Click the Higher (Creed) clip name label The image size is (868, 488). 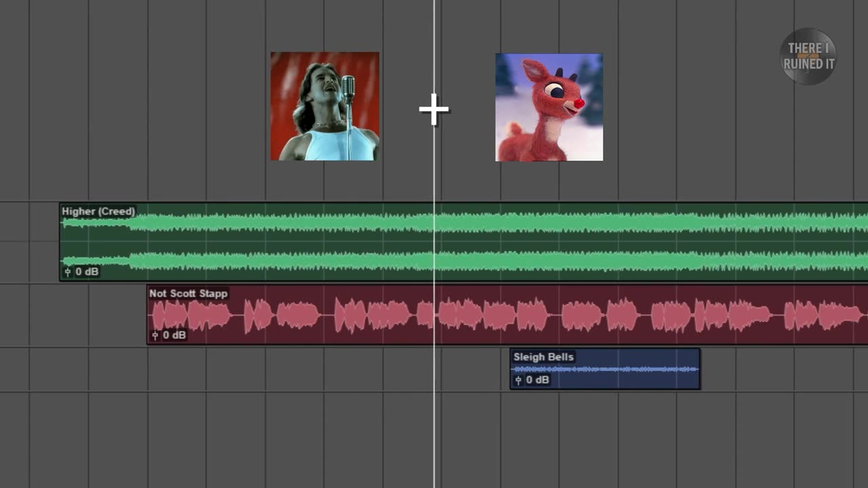tap(98, 211)
